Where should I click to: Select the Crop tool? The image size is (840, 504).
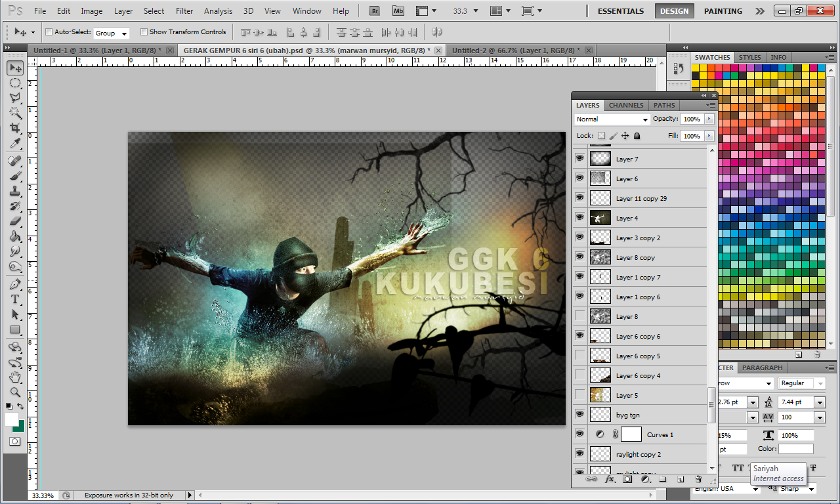(x=15, y=128)
